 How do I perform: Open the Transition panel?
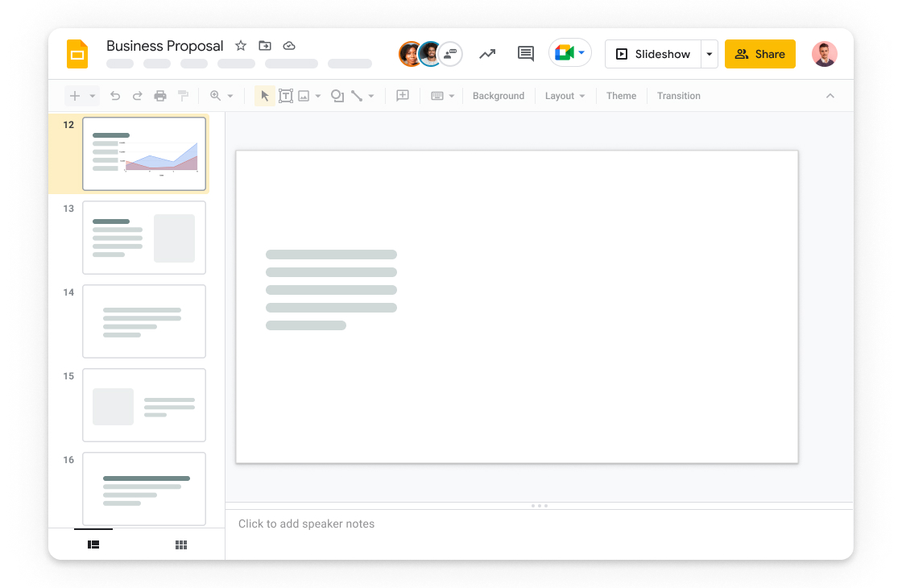click(x=678, y=95)
